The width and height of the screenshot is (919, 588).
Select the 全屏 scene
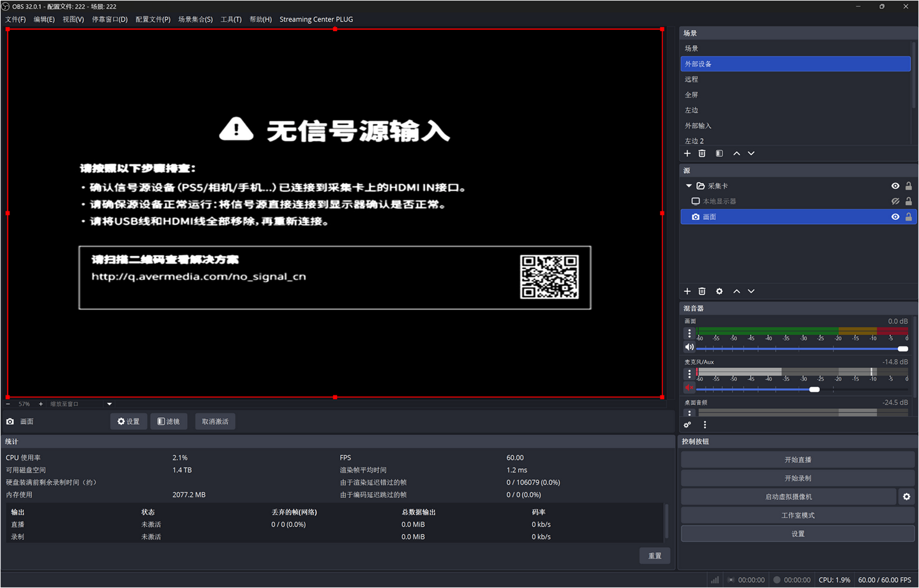pos(796,94)
